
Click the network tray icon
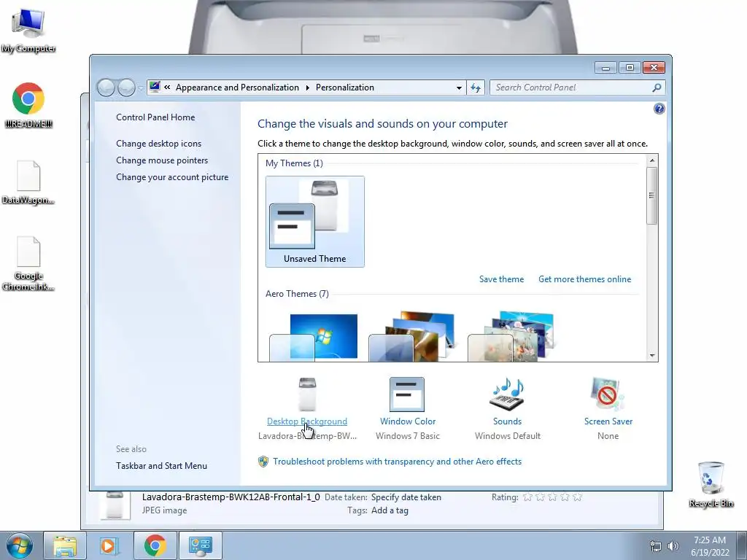pos(656,546)
